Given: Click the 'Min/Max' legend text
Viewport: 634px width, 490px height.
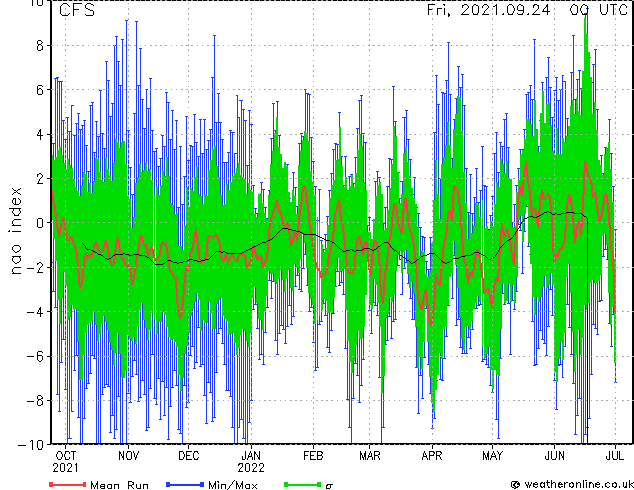Looking at the screenshot, I should coord(232,485).
